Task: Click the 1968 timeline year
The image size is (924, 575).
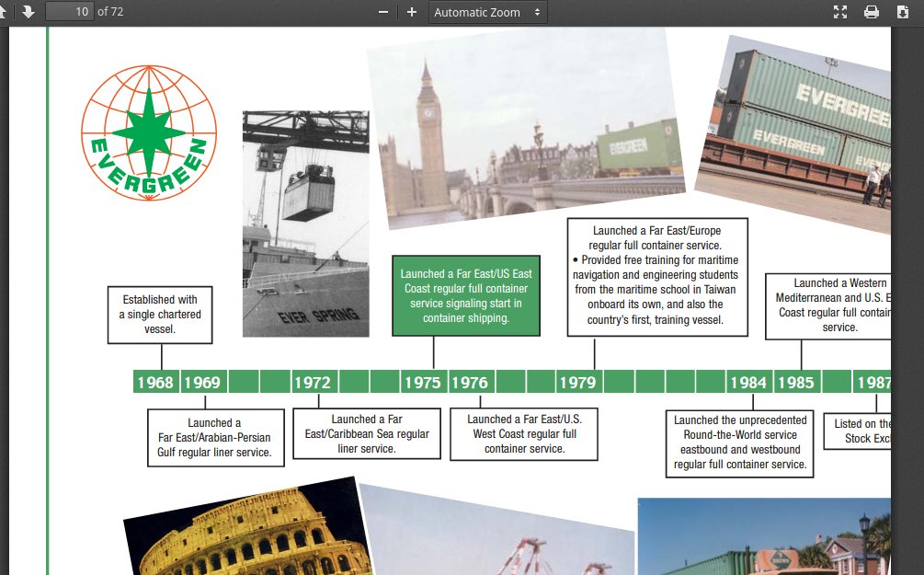Action: point(155,382)
